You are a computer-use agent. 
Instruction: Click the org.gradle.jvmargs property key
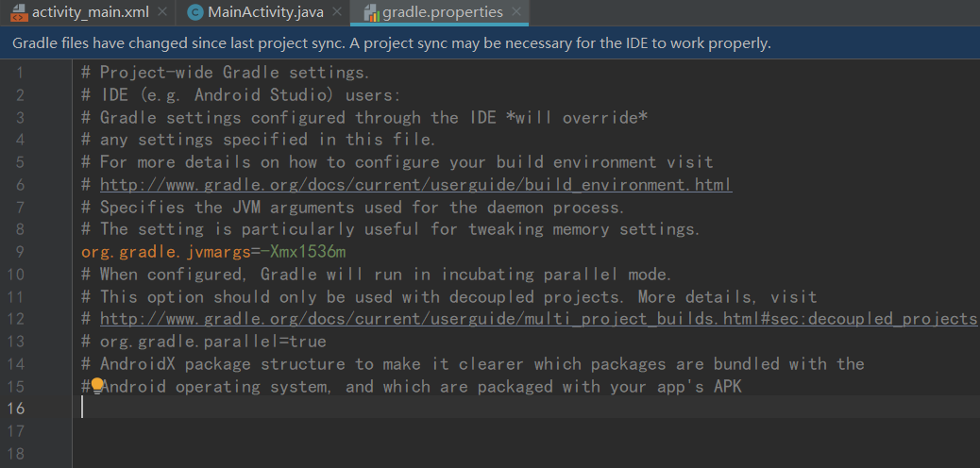coord(165,252)
